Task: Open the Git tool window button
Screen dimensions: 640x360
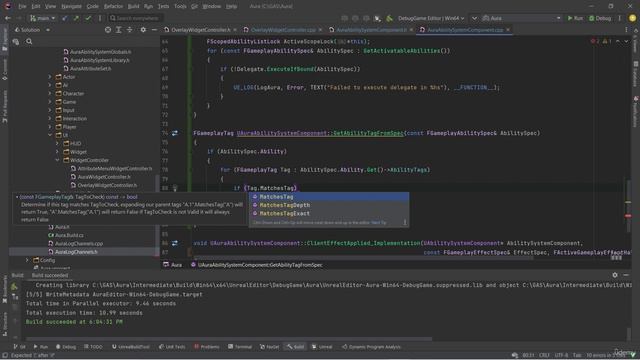Action: tap(19, 347)
